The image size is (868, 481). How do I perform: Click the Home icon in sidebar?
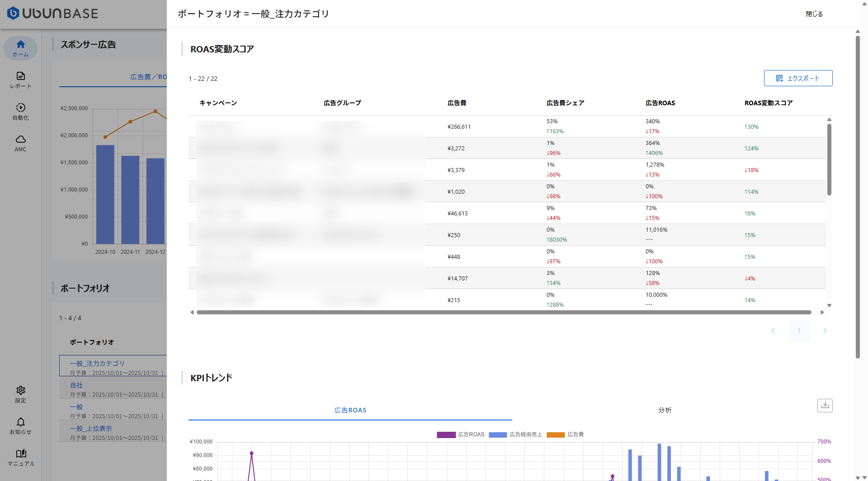tap(20, 48)
